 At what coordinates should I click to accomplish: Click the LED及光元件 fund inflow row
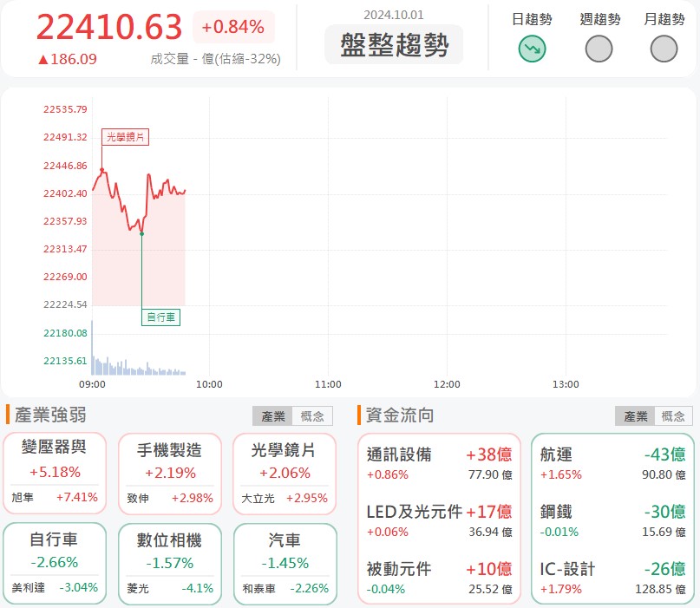click(439, 521)
